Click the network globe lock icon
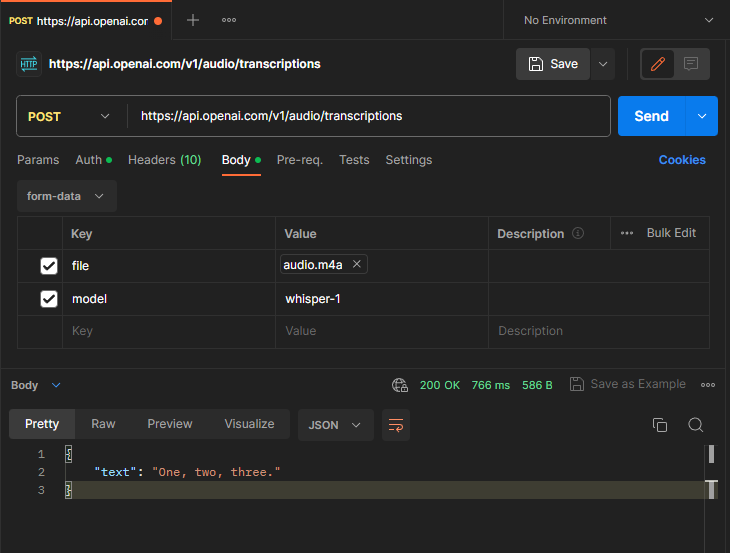The width and height of the screenshot is (730, 553). (399, 385)
